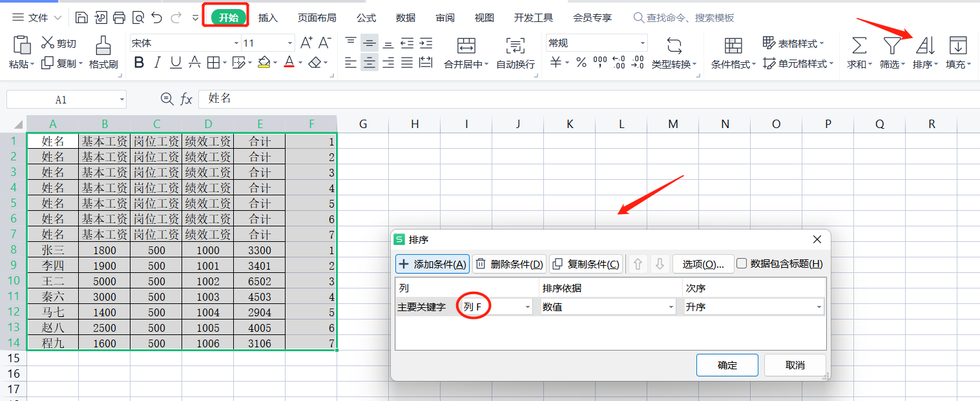Click the Merge and Center (合并居中) icon
The width and height of the screenshot is (980, 401).
point(466,46)
